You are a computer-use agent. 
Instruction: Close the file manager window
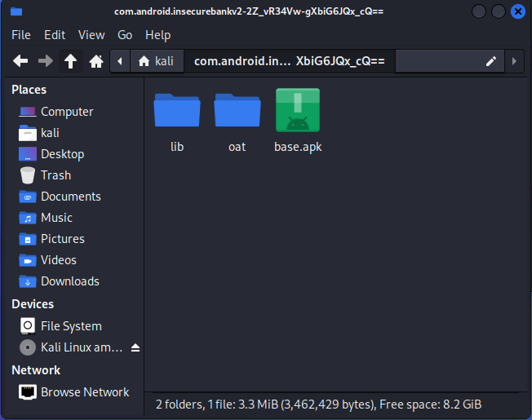coord(518,12)
